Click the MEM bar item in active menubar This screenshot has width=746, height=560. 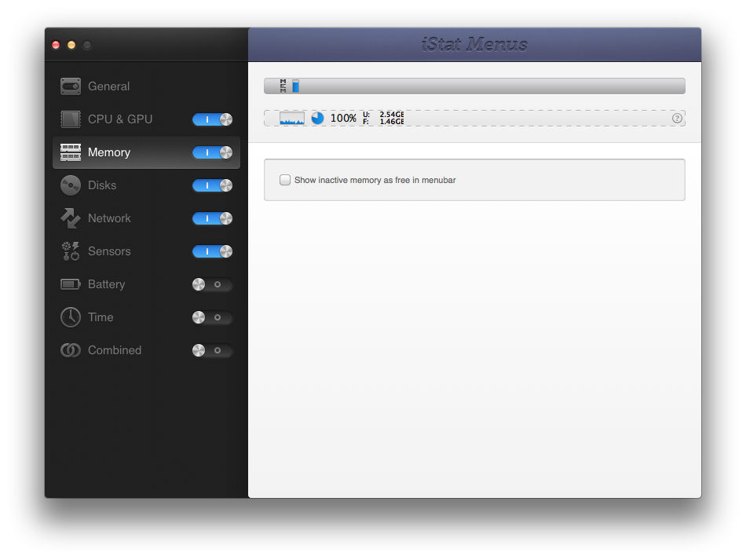click(290, 86)
